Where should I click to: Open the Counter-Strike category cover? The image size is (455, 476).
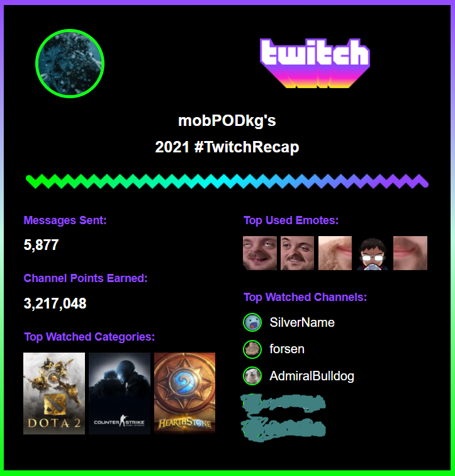120,394
